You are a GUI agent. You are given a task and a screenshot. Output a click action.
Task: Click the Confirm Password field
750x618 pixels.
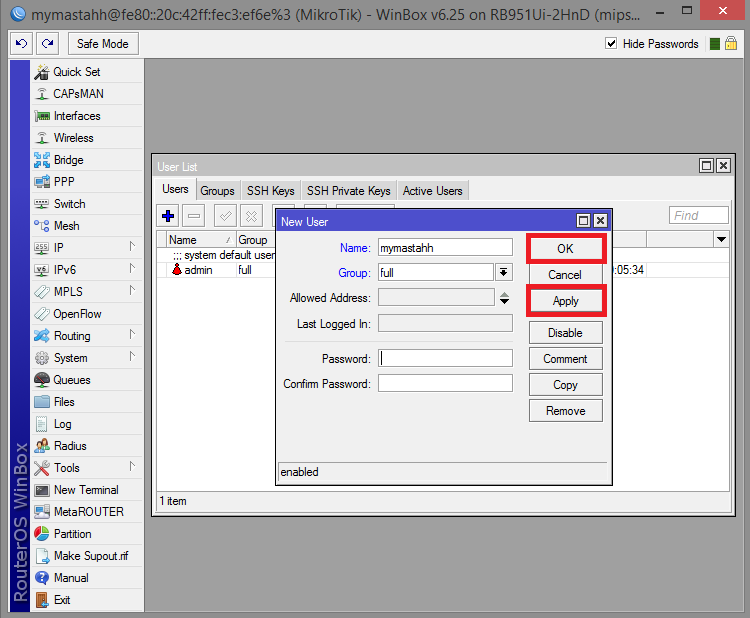coord(445,384)
